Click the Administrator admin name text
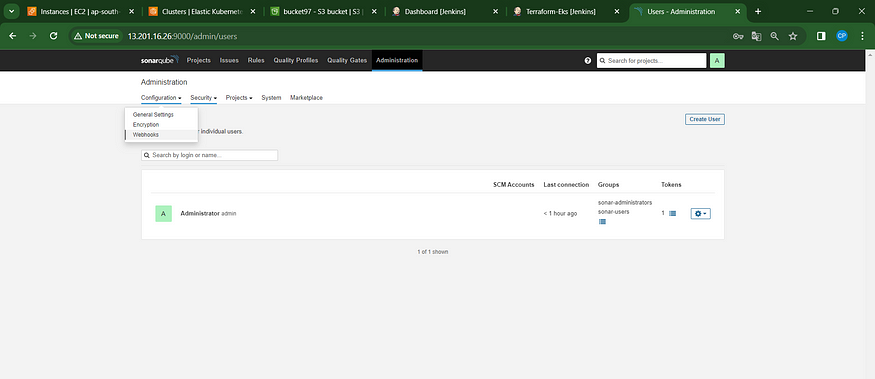 (208, 214)
